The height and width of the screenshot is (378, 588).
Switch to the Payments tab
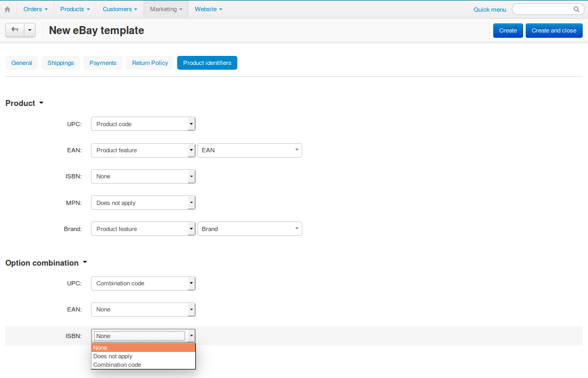coord(103,63)
